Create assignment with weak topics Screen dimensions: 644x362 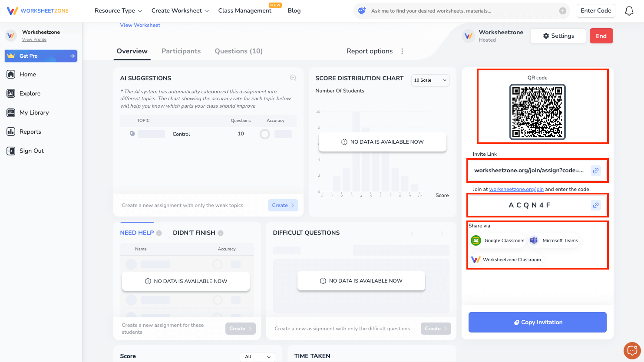click(283, 205)
